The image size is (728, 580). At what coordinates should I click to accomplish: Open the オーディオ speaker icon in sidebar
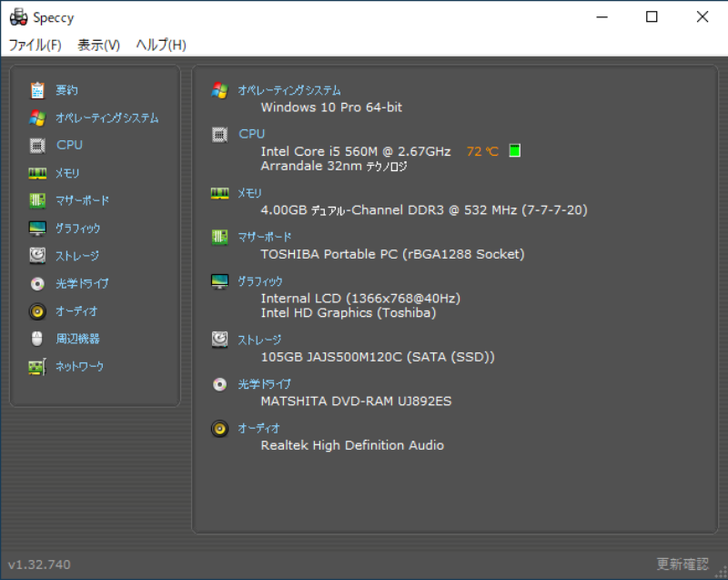point(37,311)
